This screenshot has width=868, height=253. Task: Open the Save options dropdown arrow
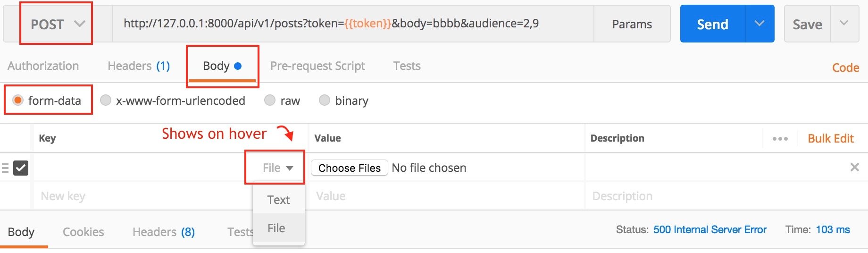tap(844, 24)
